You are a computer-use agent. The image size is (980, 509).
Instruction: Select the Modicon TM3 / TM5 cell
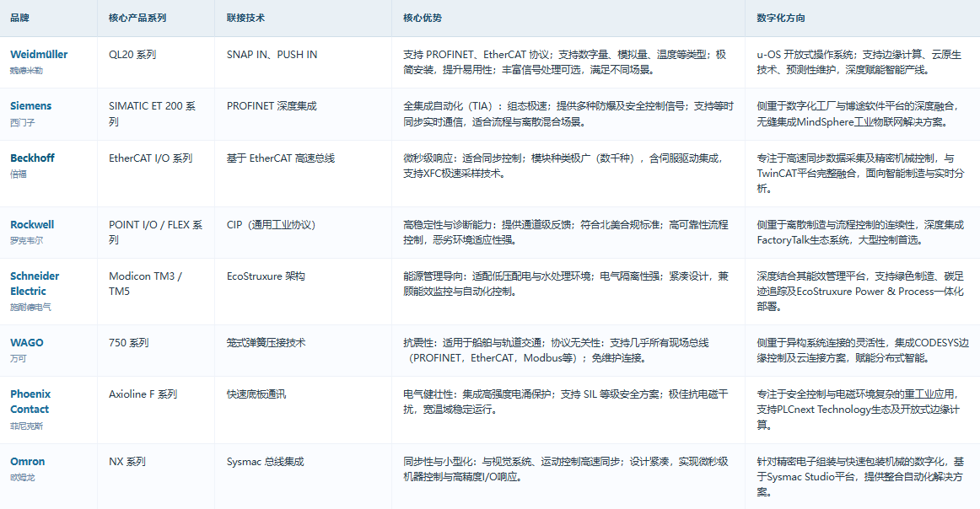(146, 283)
